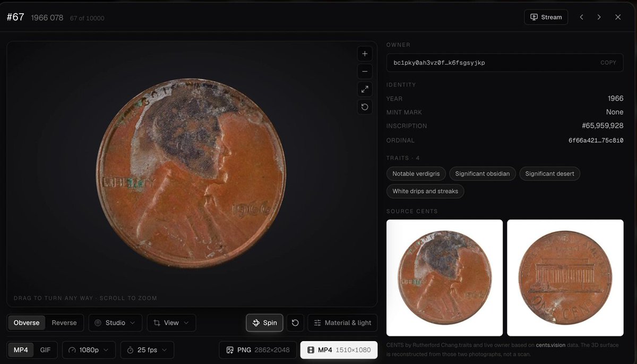Click the inscription number #65,959,928
Screen dimensions: 637x364
pyautogui.click(x=602, y=126)
